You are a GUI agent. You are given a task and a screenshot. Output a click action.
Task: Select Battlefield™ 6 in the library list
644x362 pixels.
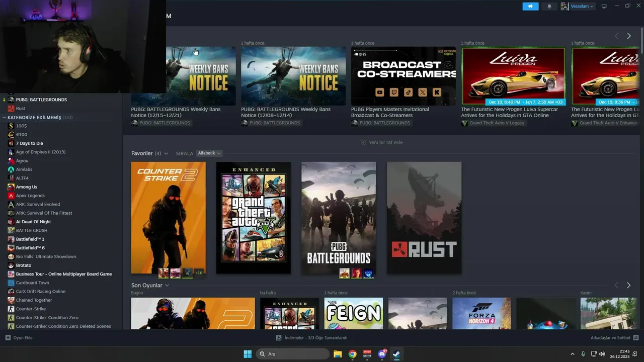point(30,248)
